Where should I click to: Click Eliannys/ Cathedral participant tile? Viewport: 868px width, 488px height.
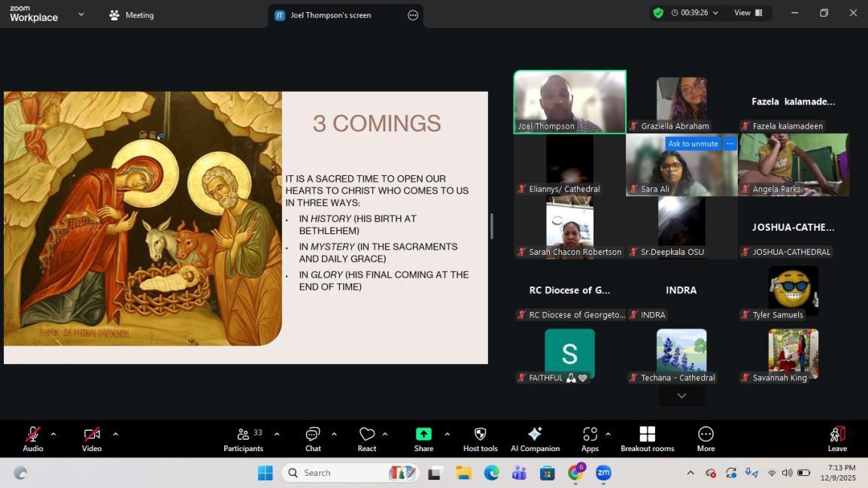[x=569, y=165]
